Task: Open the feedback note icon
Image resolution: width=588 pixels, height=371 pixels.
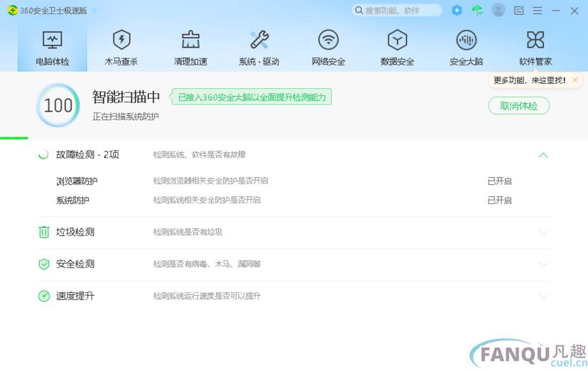Action: [x=518, y=11]
